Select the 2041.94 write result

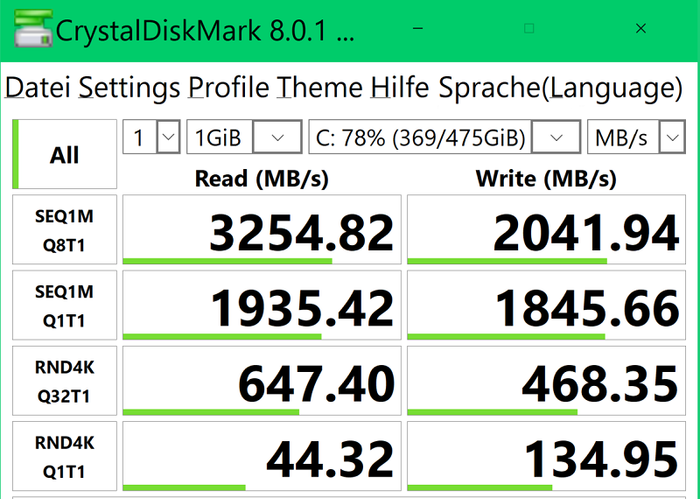tap(546, 229)
